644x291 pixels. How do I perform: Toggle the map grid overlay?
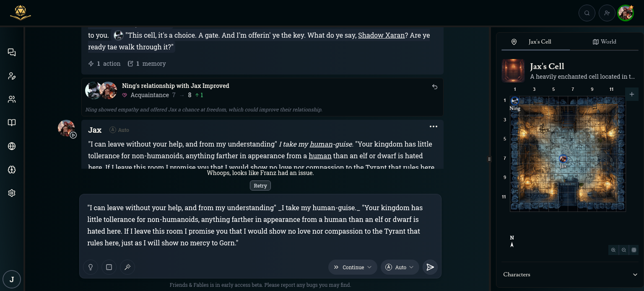[x=634, y=250]
